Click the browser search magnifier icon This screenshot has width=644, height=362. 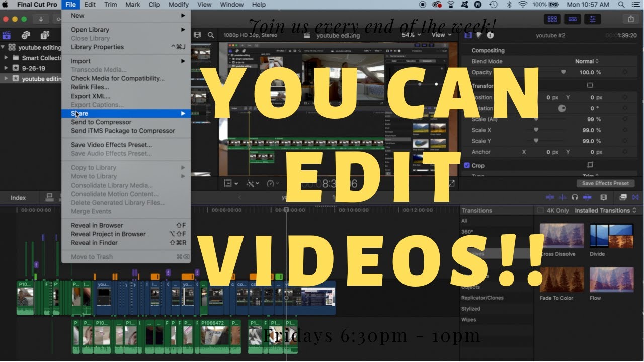(211, 35)
